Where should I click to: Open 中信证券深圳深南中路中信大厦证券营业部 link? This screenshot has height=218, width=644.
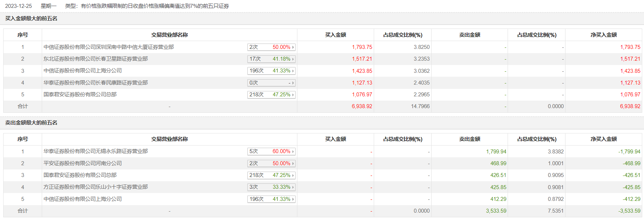(x=109, y=47)
